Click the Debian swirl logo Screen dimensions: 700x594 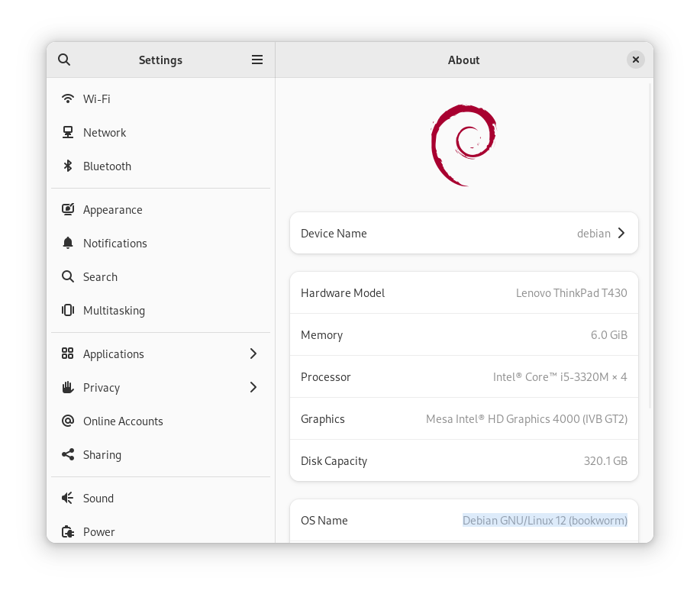(464, 145)
